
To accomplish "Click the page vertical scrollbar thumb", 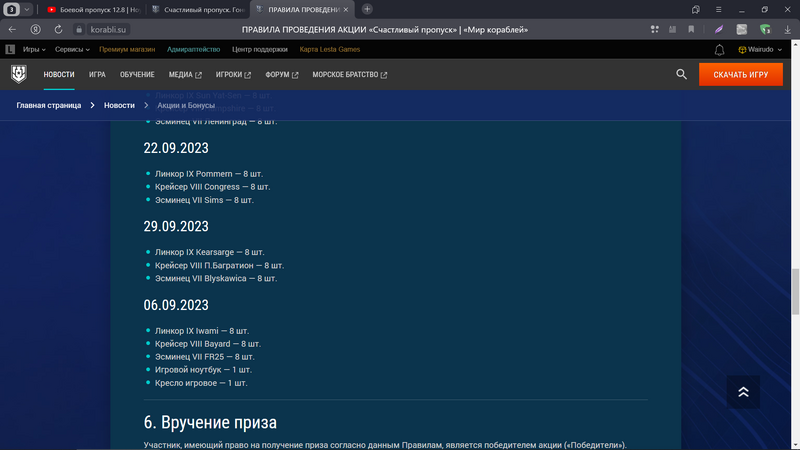I will point(795,291).
